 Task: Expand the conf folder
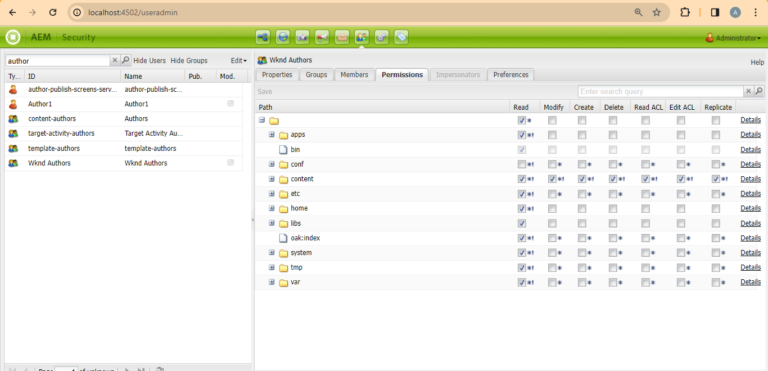click(x=271, y=164)
